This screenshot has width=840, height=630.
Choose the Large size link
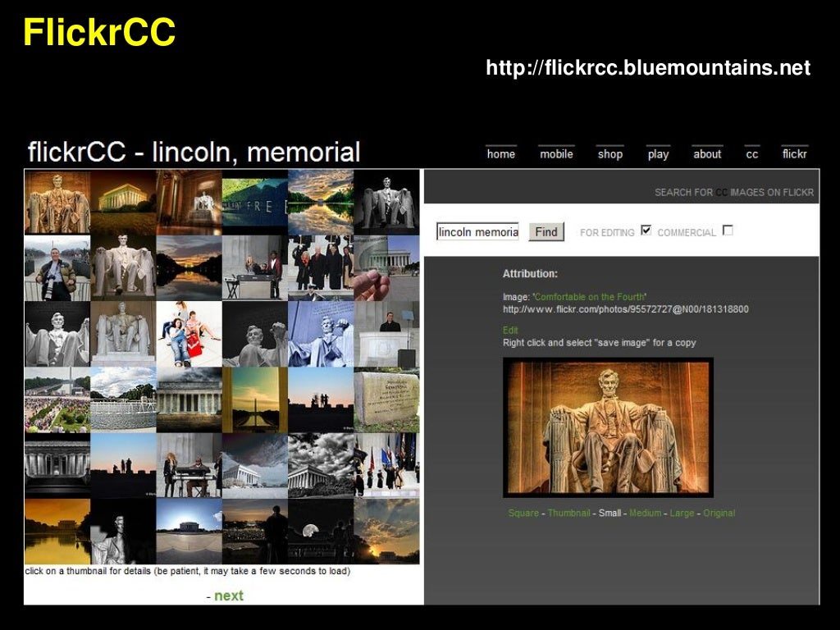(x=682, y=514)
